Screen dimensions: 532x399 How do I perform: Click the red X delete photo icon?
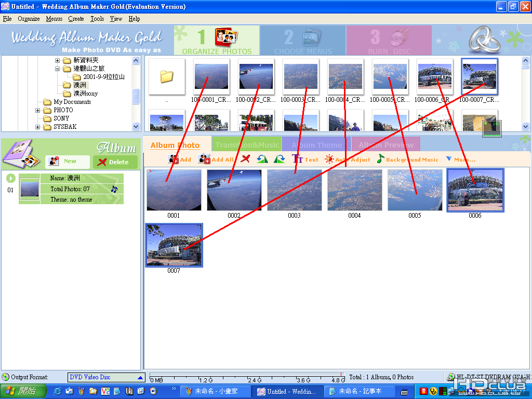(245, 159)
